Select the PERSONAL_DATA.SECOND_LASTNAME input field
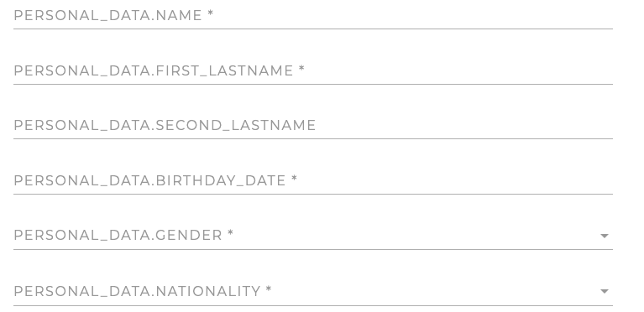 313,125
